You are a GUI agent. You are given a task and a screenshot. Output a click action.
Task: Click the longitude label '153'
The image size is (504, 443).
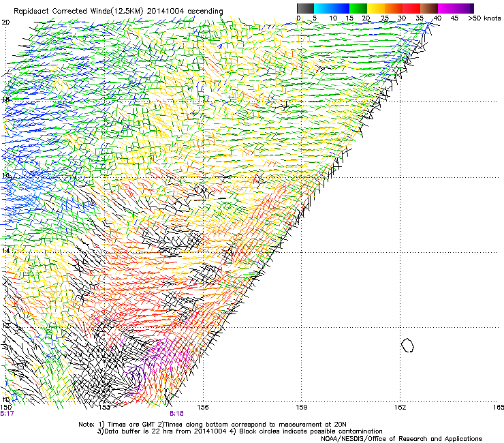click(104, 408)
